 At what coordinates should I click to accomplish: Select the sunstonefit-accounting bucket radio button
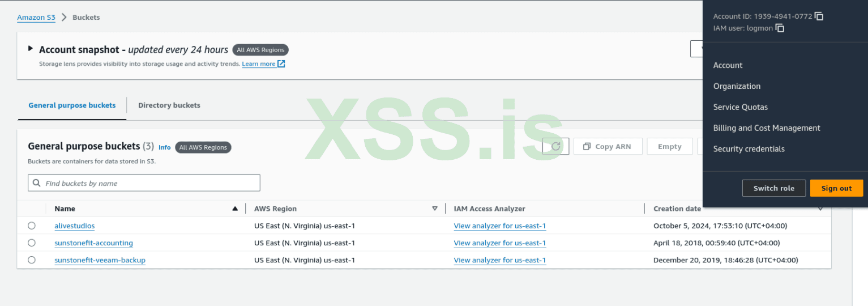[x=32, y=243]
